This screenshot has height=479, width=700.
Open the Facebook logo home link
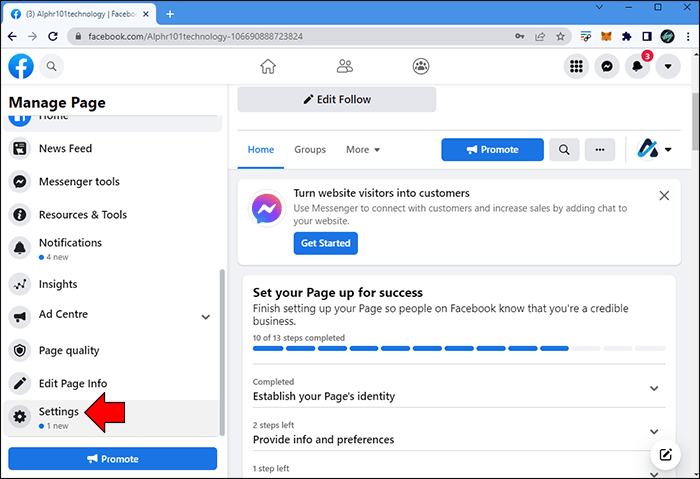tap(21, 66)
